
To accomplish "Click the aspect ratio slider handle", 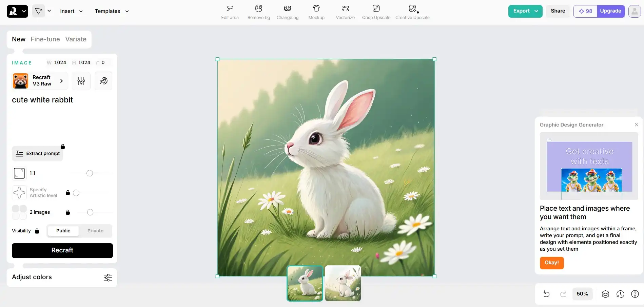I will (x=90, y=173).
